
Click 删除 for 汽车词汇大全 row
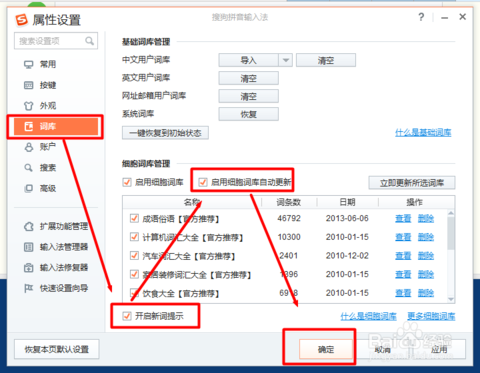[426, 256]
